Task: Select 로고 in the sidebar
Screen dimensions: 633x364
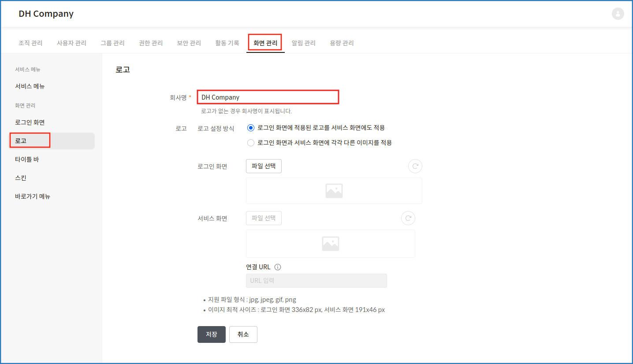Action: point(52,141)
